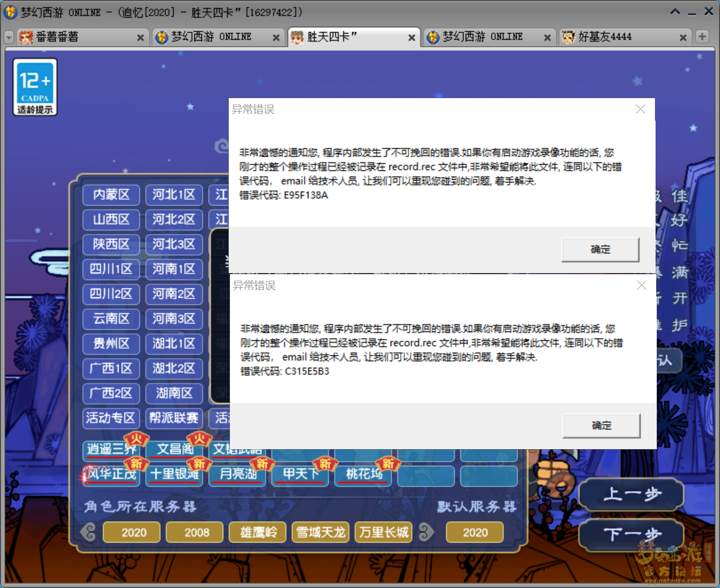
Task: Open the 梦幻西游 ONLINE tab right of 番薯番薯
Action: pos(218,37)
